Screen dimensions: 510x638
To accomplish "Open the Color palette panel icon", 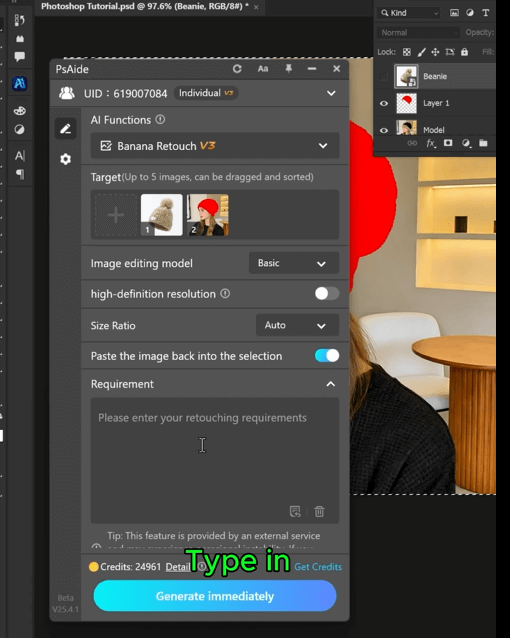I will tap(19, 111).
